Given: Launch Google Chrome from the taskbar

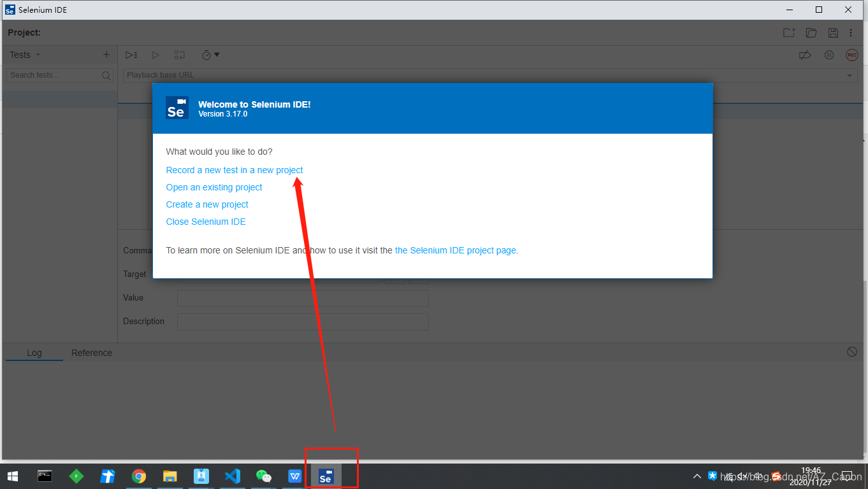Looking at the screenshot, I should [139, 476].
